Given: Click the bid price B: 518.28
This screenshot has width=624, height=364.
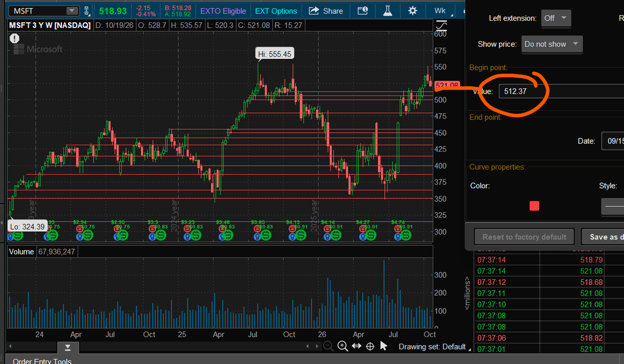Looking at the screenshot, I should [177, 8].
